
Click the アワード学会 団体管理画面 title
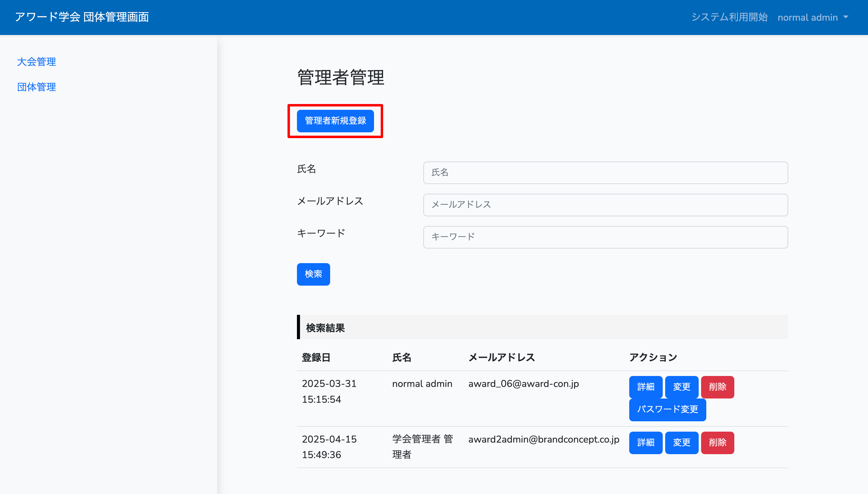pos(82,17)
